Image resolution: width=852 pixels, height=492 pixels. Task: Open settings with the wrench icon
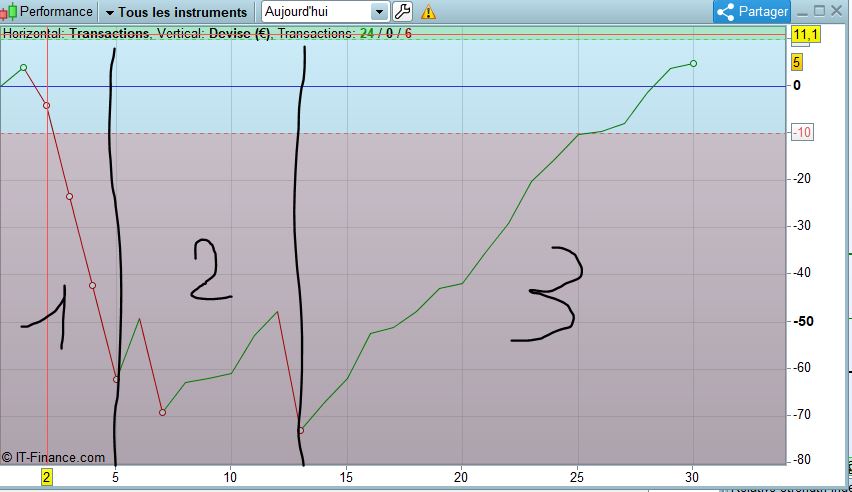coord(402,11)
